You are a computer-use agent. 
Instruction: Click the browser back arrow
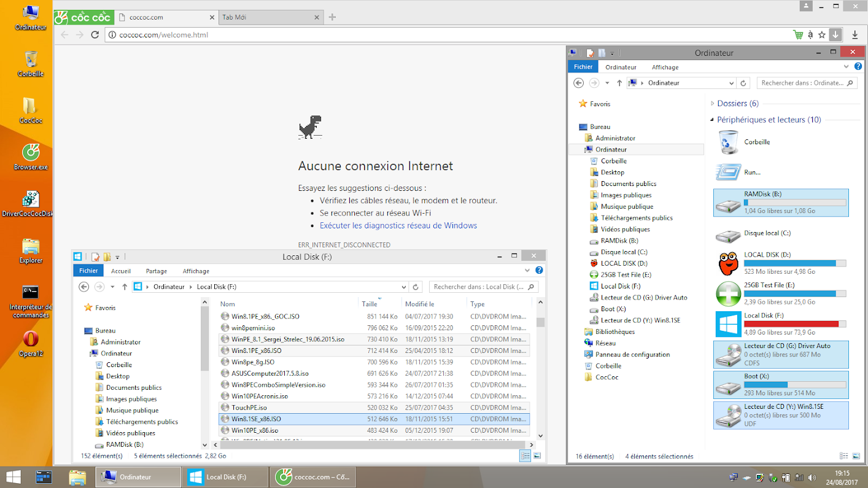pyautogui.click(x=64, y=35)
